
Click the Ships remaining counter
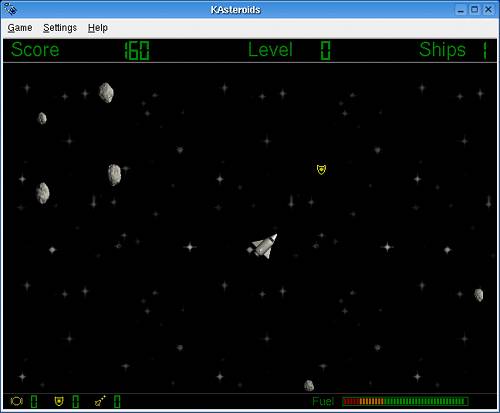point(485,51)
